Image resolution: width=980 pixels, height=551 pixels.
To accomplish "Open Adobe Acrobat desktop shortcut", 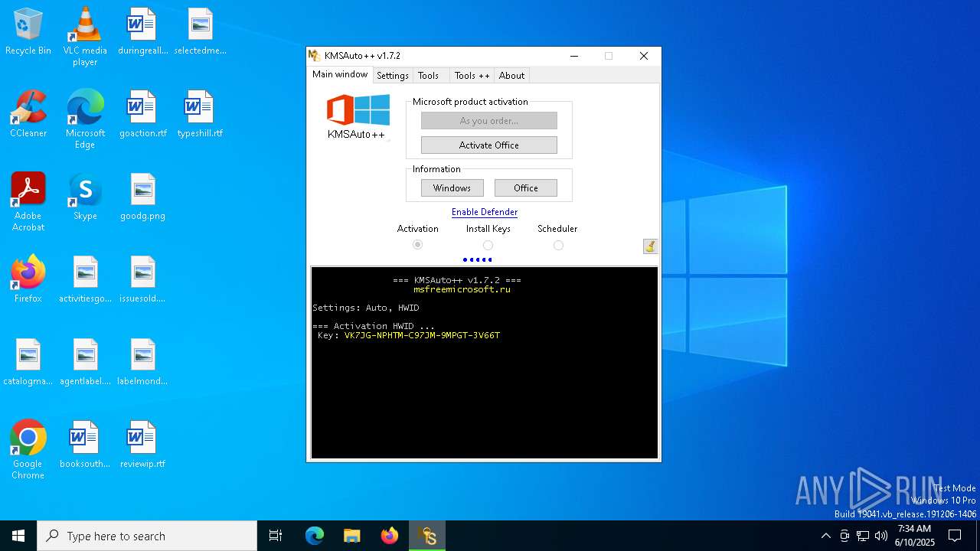I will pos(28,202).
